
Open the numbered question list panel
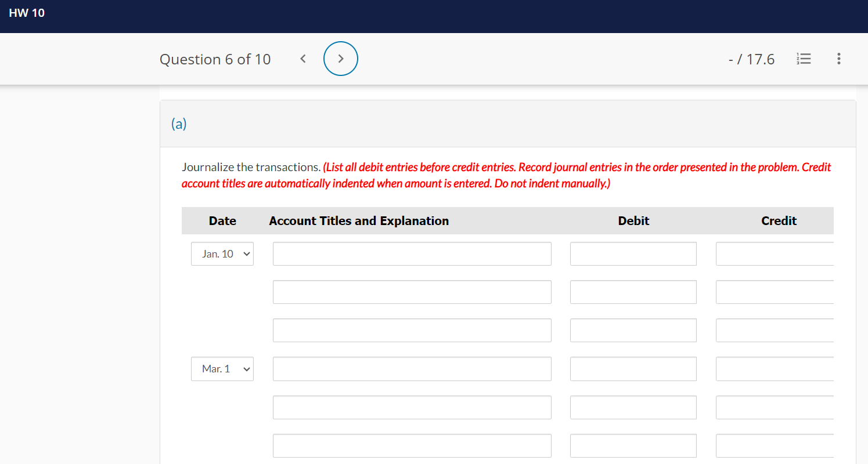point(804,59)
